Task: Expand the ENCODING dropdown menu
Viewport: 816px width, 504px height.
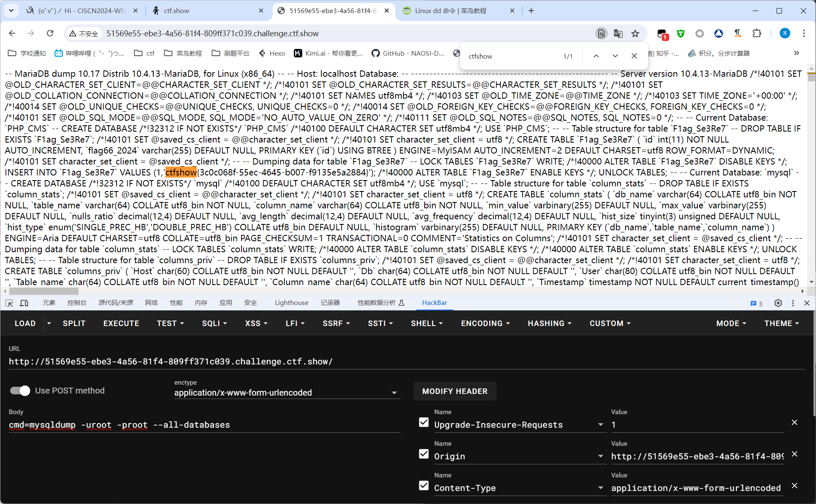Action: click(x=485, y=323)
